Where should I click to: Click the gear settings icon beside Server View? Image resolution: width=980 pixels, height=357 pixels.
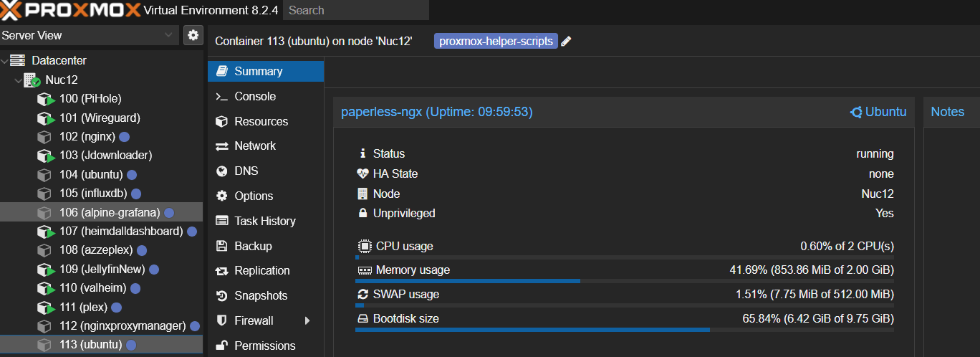193,34
